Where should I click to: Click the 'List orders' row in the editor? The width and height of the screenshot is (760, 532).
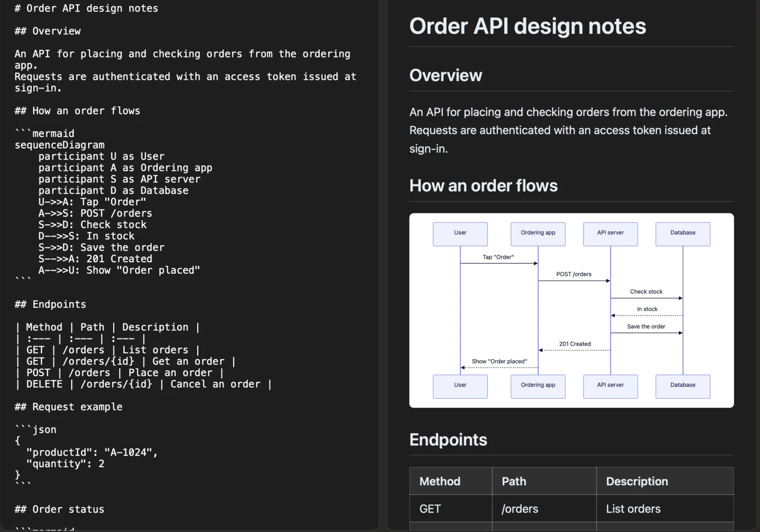pos(107,350)
